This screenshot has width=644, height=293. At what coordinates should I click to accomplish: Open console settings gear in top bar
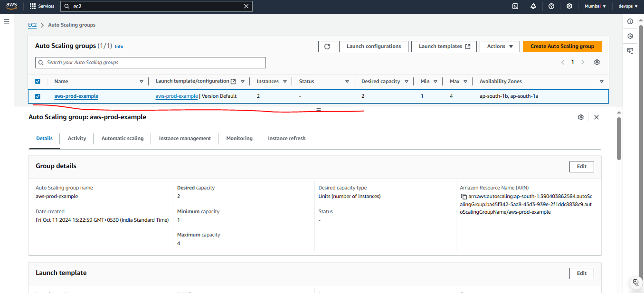tap(569, 6)
